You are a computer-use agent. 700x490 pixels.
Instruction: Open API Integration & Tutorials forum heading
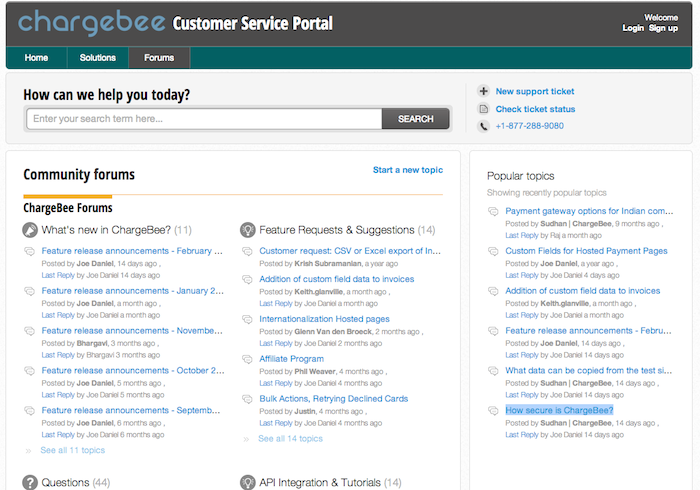click(x=320, y=482)
